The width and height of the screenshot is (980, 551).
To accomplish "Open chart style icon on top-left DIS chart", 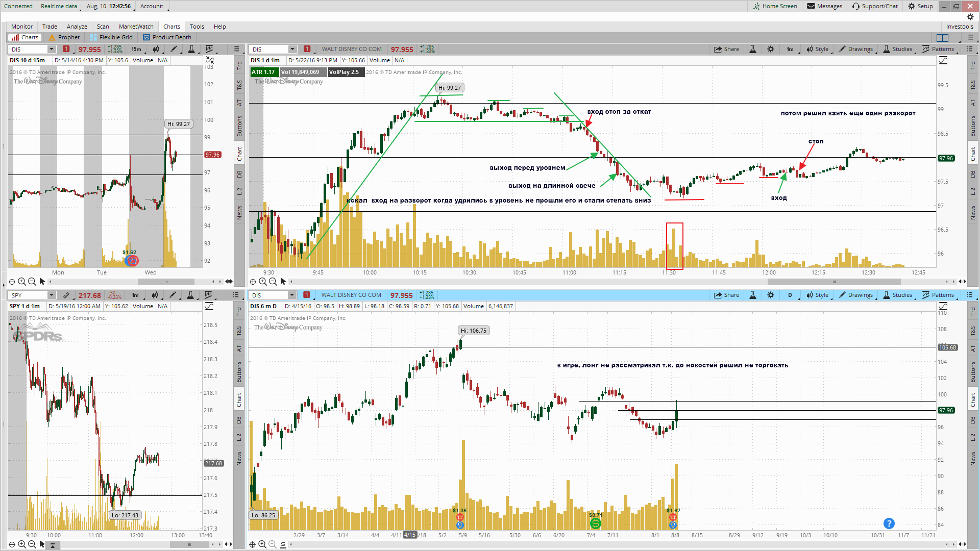I will pos(156,49).
